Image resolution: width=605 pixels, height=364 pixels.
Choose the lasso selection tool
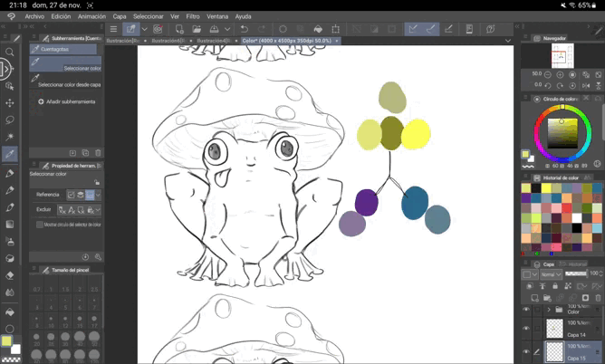10,120
